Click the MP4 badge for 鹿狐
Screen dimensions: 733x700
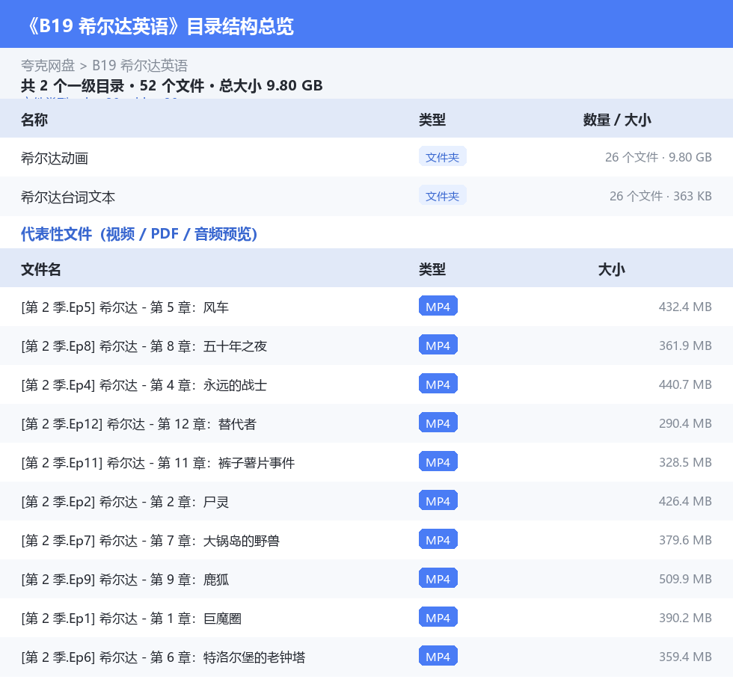[x=438, y=577]
